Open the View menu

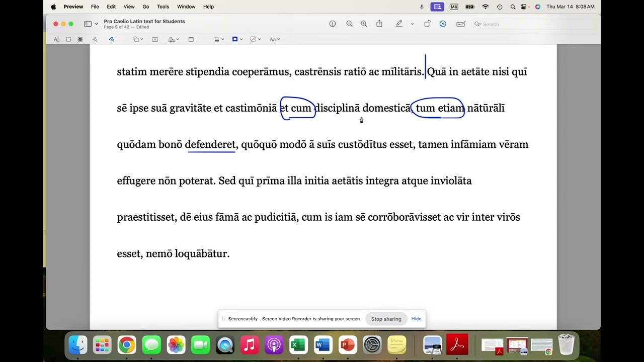click(129, 7)
